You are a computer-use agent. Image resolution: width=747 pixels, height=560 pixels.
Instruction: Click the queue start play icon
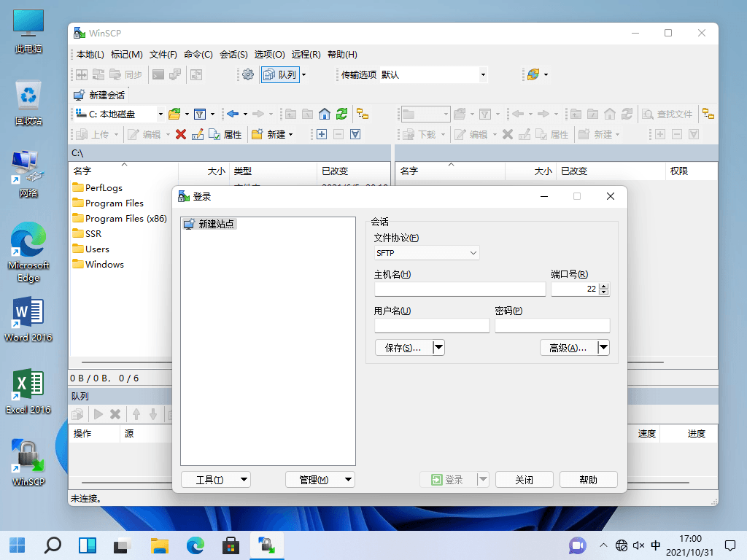coord(98,414)
